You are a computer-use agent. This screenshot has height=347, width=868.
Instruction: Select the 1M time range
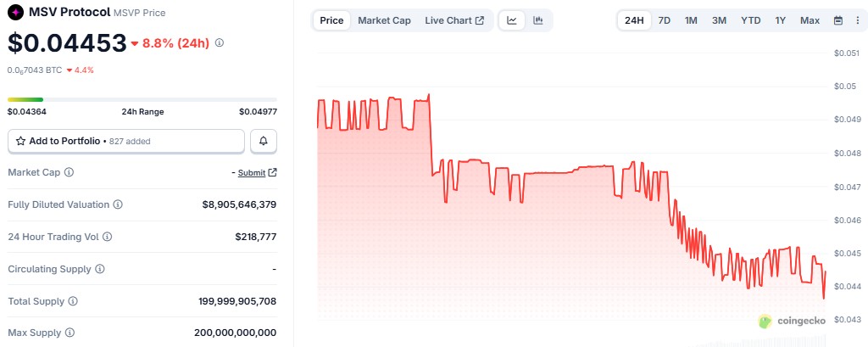pos(691,20)
